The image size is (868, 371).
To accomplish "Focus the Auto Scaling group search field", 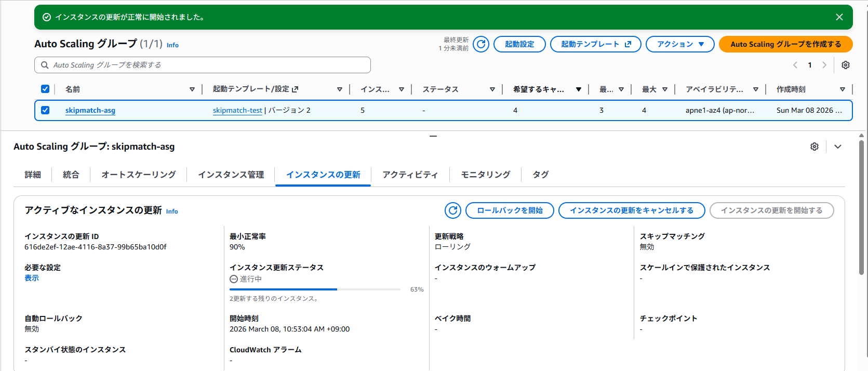I will (x=203, y=65).
